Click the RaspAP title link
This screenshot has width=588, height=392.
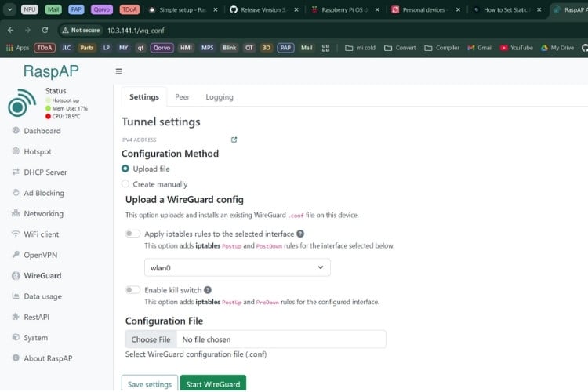(x=51, y=71)
